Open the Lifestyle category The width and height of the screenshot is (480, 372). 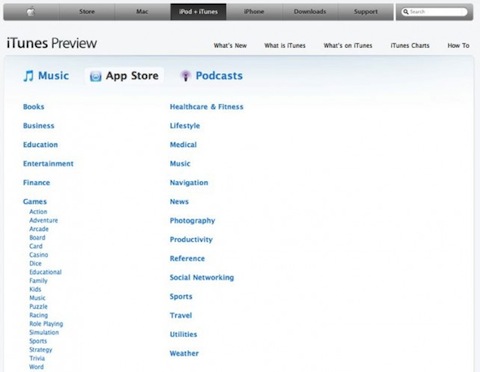[x=185, y=126]
